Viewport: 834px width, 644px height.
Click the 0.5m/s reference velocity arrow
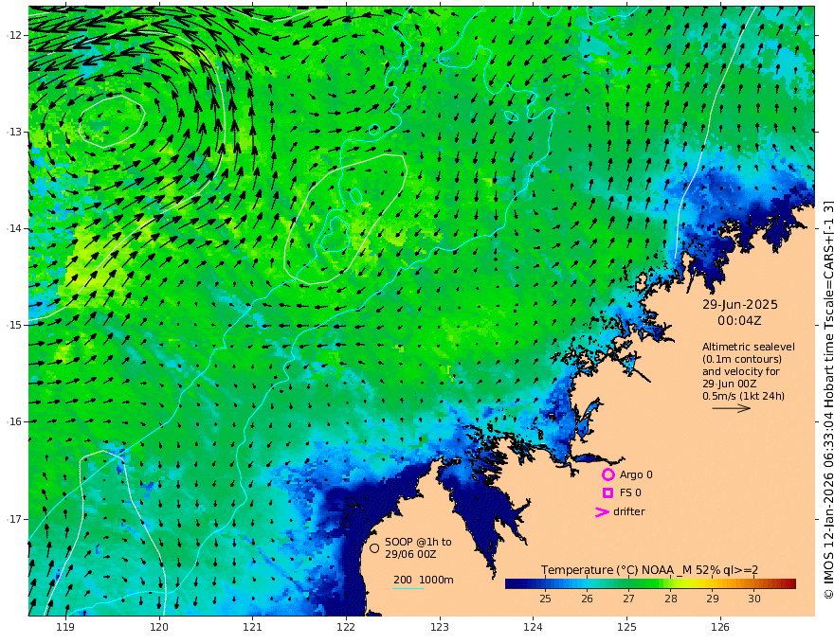732,408
